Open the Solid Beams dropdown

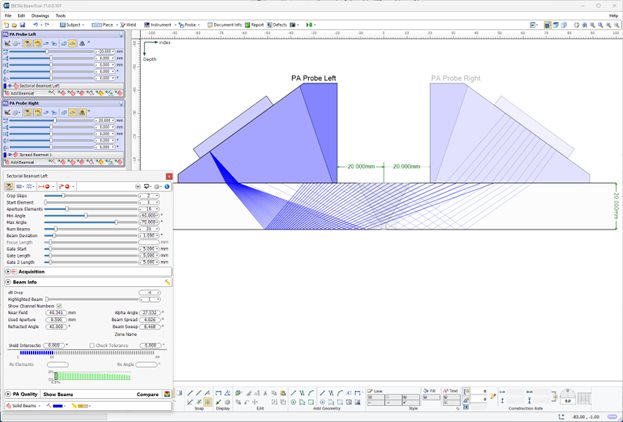click(x=25, y=407)
